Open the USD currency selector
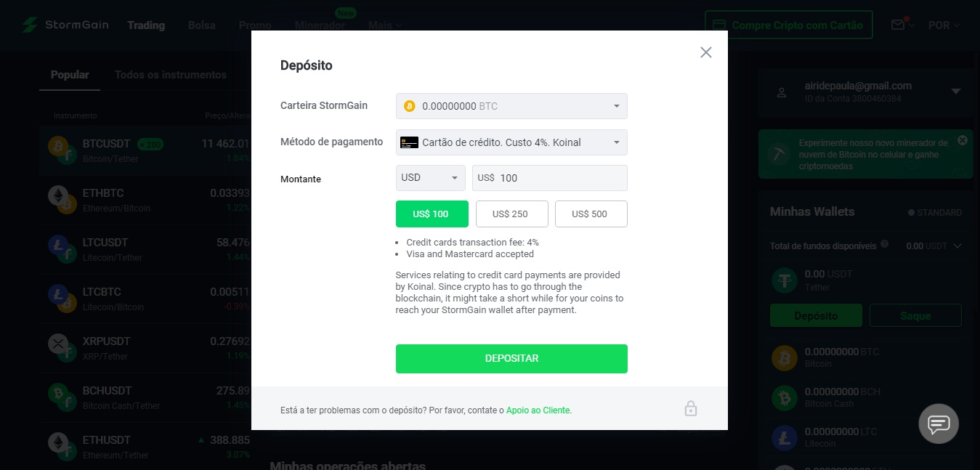Screen dimensions: 980x470 click(431, 178)
